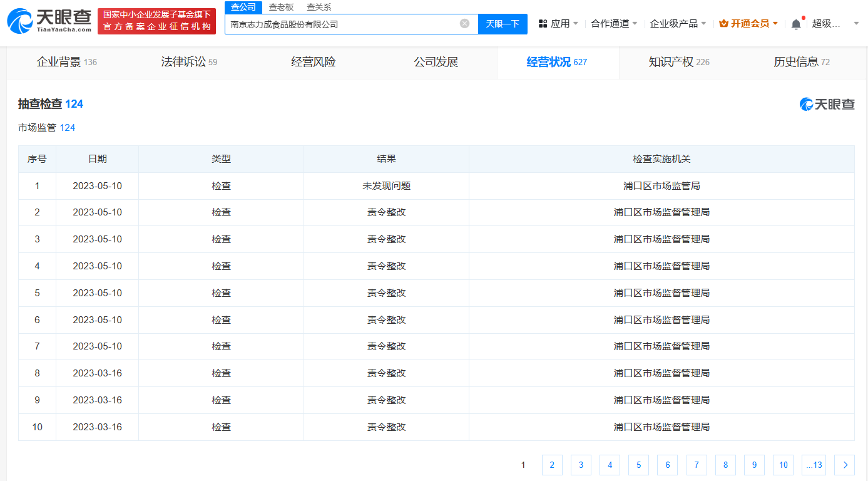Clear the search box using the × icon
Screen dimensions: 868x481
(465, 23)
